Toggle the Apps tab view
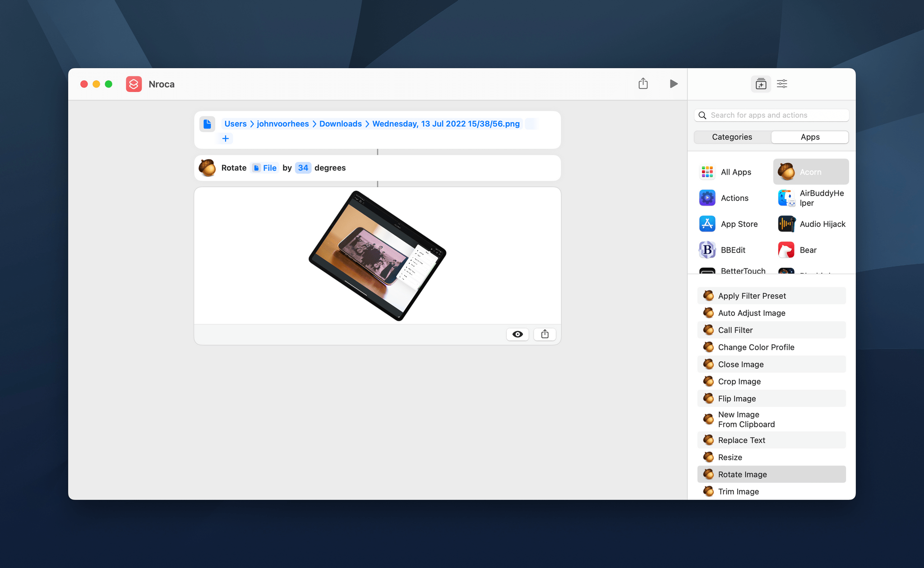Viewport: 924px width, 568px height. point(810,137)
